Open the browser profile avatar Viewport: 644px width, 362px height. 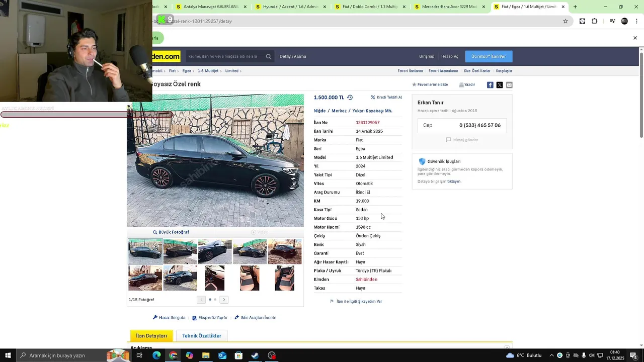pyautogui.click(x=624, y=21)
